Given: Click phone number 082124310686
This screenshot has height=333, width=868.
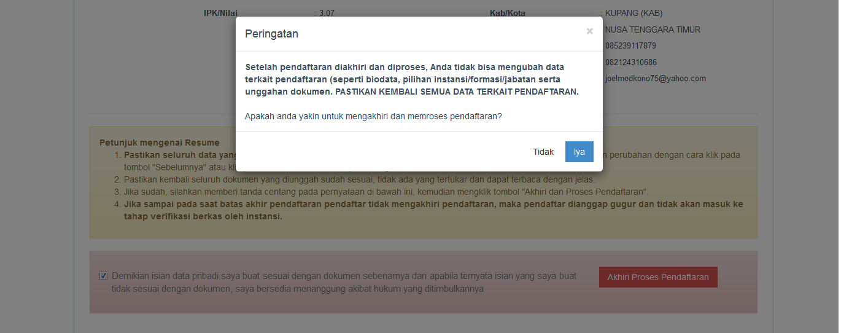Looking at the screenshot, I should (630, 63).
